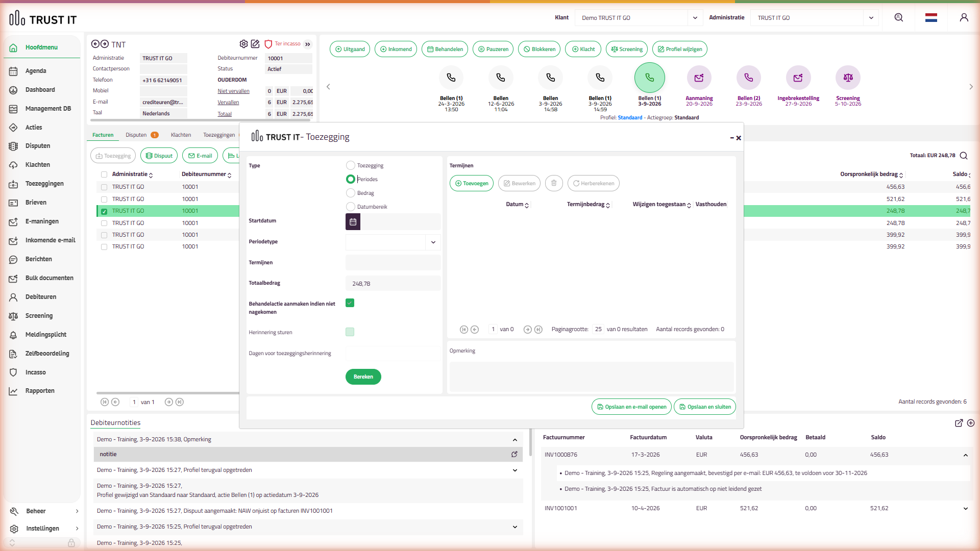Select the Bellen (2) 23-9-2026 action icon
The image size is (980, 551).
coord(749,78)
